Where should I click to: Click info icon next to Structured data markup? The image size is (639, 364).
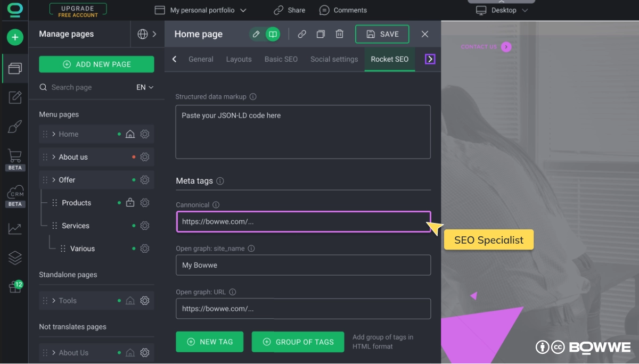click(x=253, y=97)
